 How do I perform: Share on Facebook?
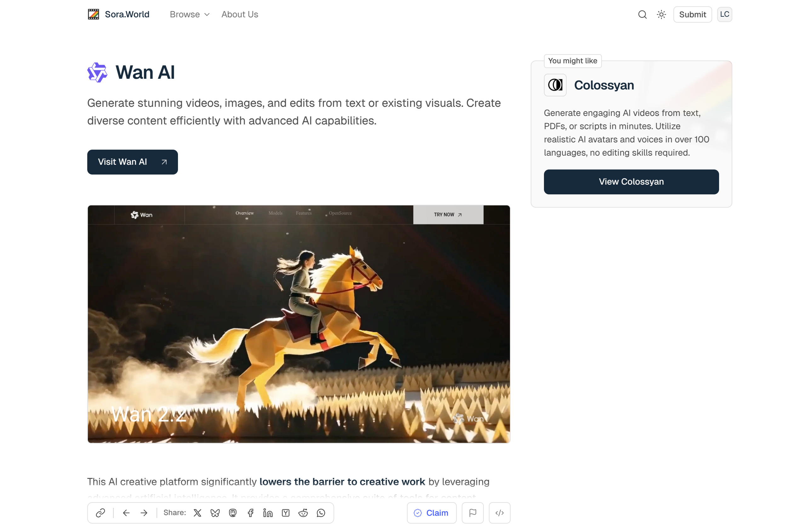point(250,513)
